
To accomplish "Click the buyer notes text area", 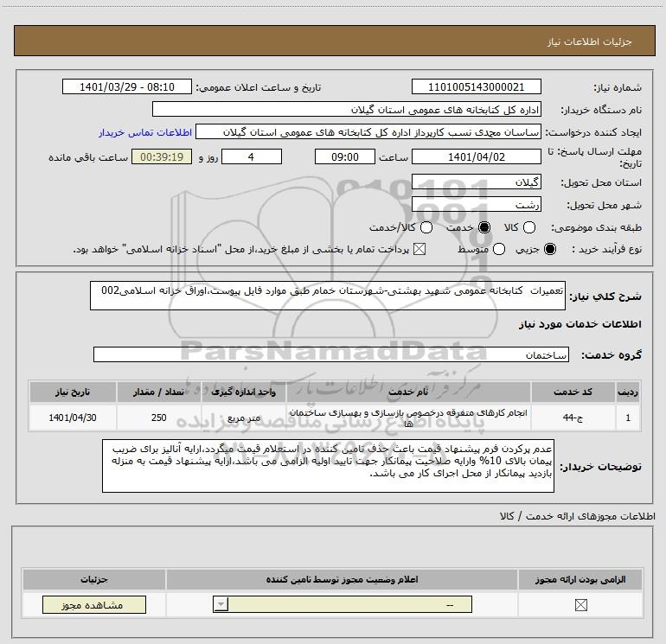I will 329,466.
